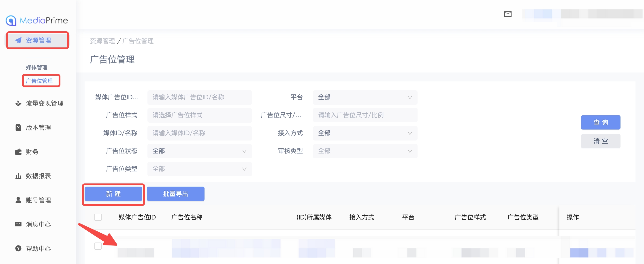Open 媒体管理 submenu item
This screenshot has height=264, width=644.
[x=37, y=67]
